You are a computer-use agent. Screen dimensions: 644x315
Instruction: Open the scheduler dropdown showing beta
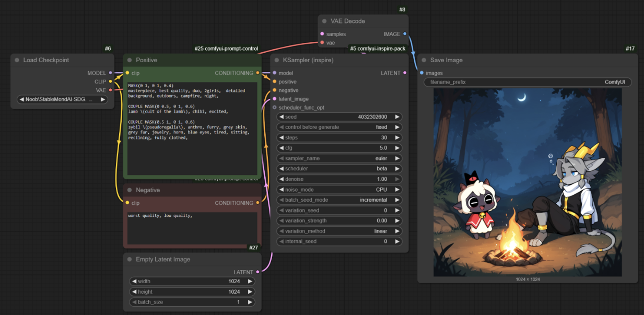(x=339, y=169)
